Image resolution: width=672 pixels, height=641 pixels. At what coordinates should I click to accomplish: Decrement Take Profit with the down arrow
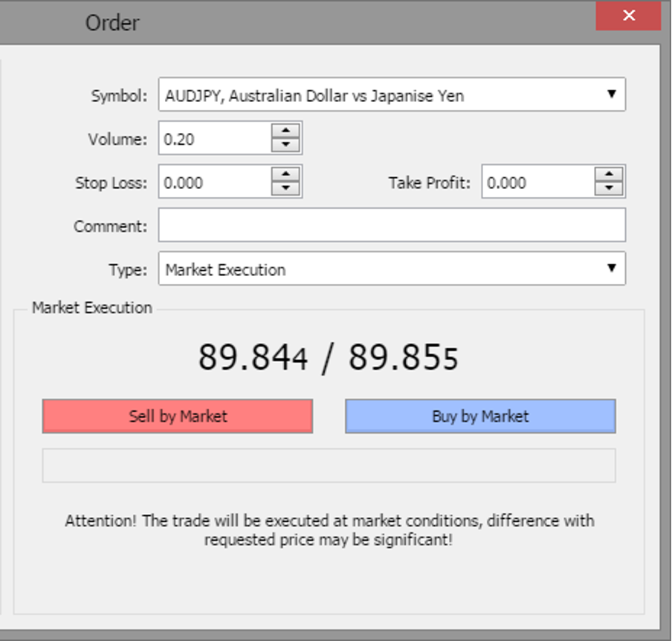tap(609, 190)
